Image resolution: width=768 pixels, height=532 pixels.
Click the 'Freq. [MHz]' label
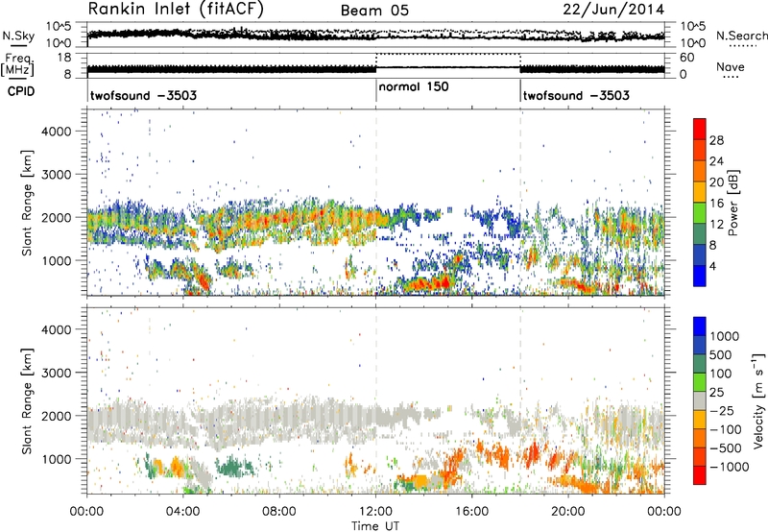(17, 64)
